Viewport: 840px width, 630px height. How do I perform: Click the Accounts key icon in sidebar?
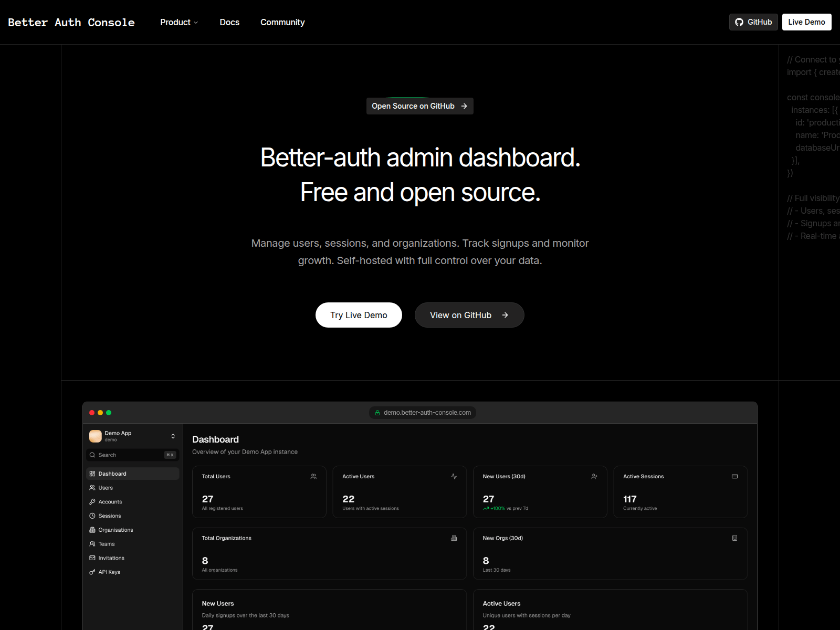(92, 502)
